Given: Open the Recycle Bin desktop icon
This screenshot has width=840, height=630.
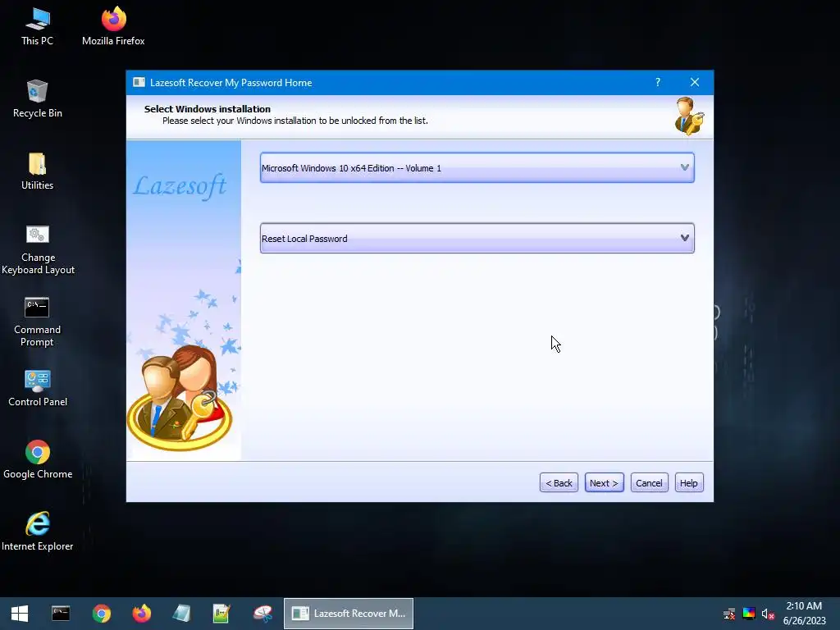Looking at the screenshot, I should (38, 99).
